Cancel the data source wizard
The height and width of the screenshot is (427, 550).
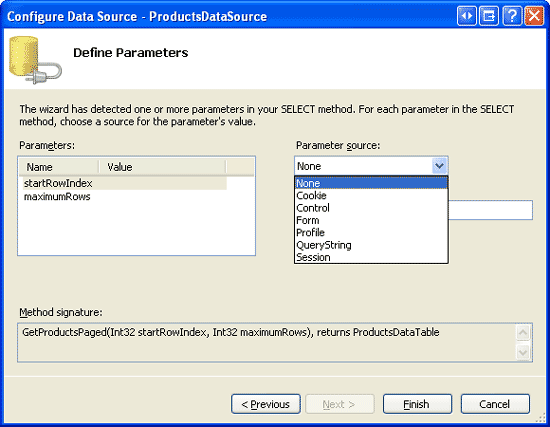click(495, 404)
